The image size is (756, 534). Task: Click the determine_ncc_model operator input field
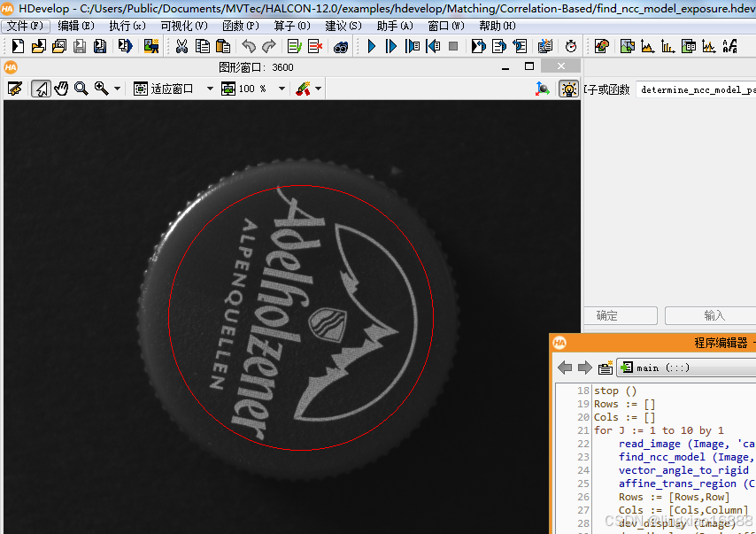[x=696, y=89]
